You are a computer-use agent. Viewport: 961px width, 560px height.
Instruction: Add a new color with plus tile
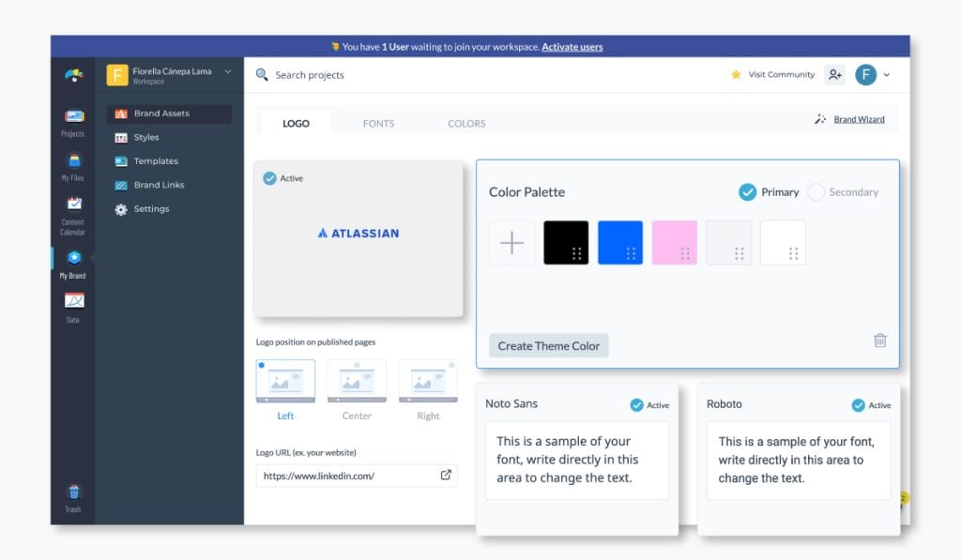tap(511, 243)
